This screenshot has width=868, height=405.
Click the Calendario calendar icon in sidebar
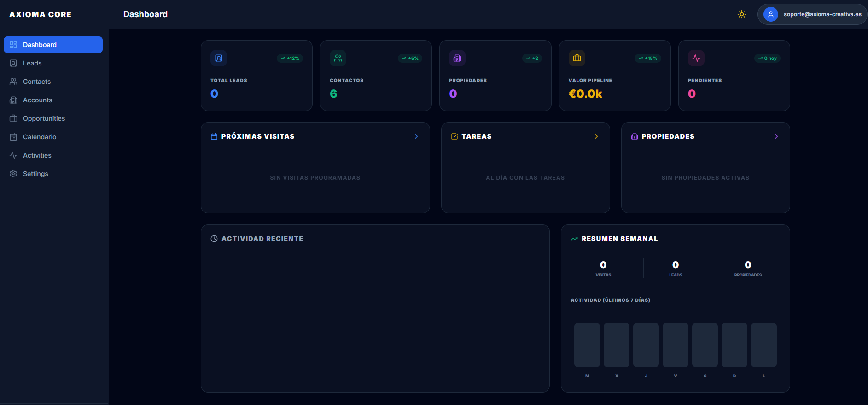[x=13, y=137]
